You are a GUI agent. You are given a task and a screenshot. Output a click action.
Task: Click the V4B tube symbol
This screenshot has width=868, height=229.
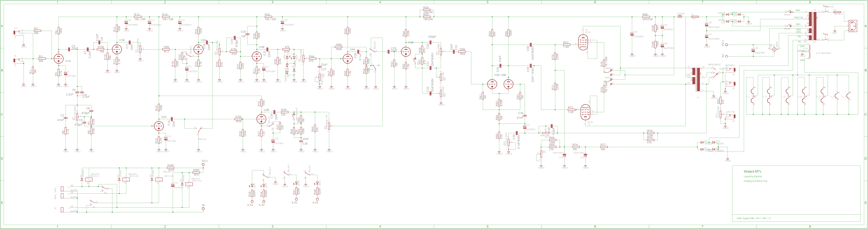[406, 52]
